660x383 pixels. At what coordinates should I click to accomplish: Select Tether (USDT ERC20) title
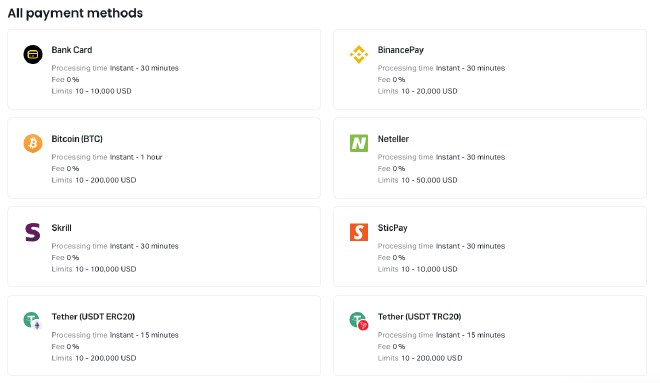click(93, 317)
